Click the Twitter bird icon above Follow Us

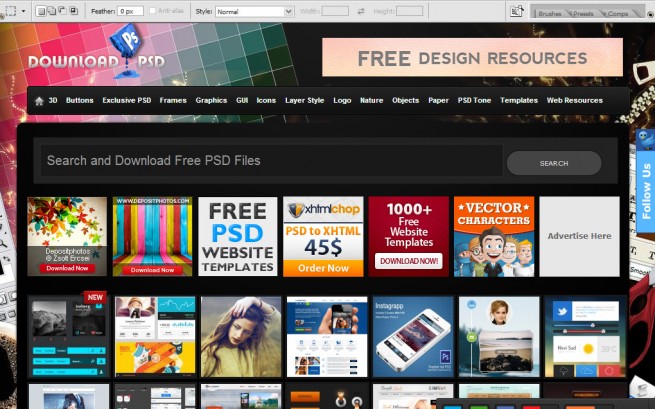coord(646,140)
